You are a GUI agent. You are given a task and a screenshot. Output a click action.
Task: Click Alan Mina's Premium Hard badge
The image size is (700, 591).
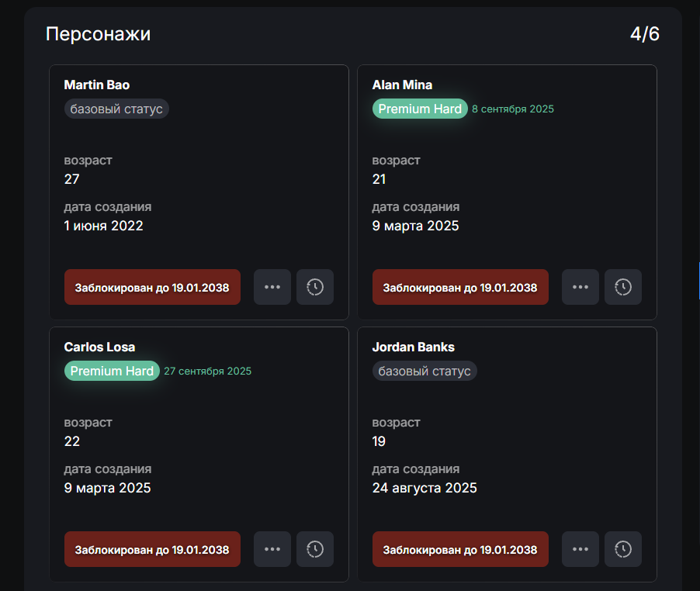pos(420,109)
